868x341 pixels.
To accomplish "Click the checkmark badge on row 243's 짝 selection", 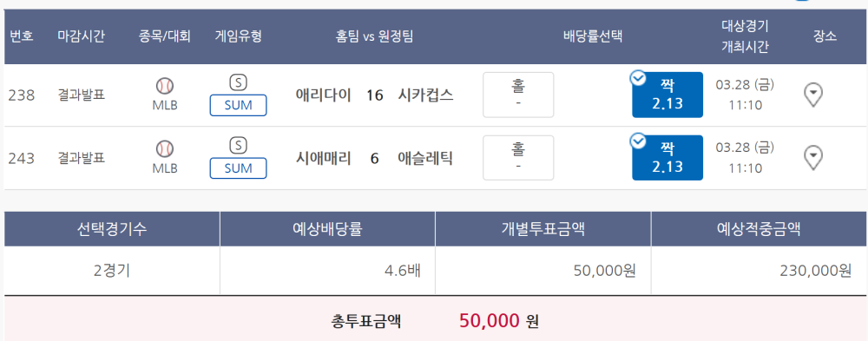I will [638, 141].
